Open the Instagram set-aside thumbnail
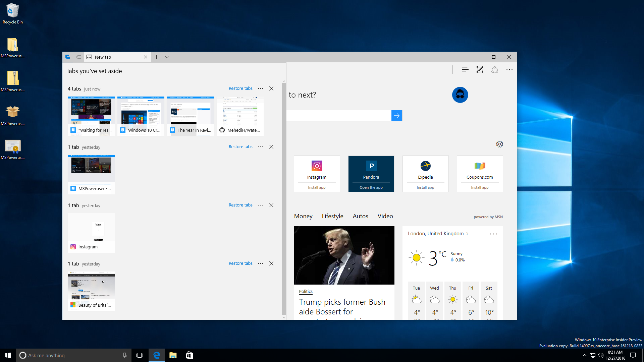 tap(91, 233)
